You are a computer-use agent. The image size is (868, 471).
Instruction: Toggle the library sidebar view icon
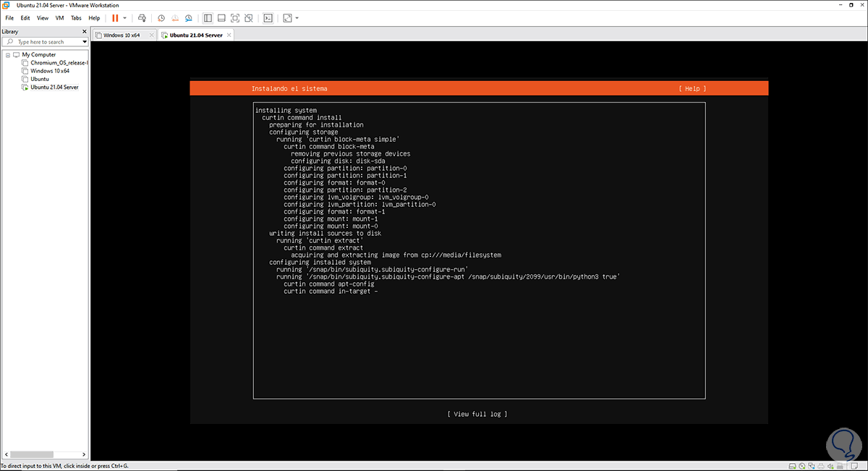coord(208,17)
